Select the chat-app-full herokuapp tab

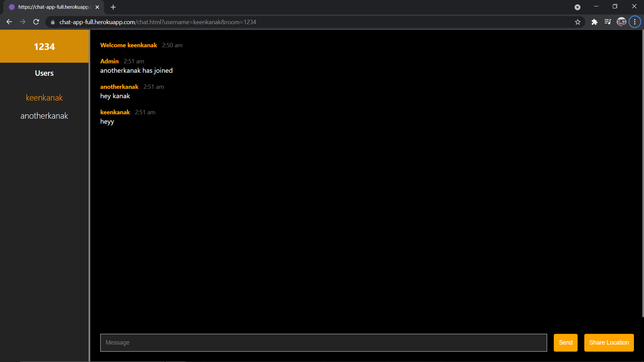[54, 7]
